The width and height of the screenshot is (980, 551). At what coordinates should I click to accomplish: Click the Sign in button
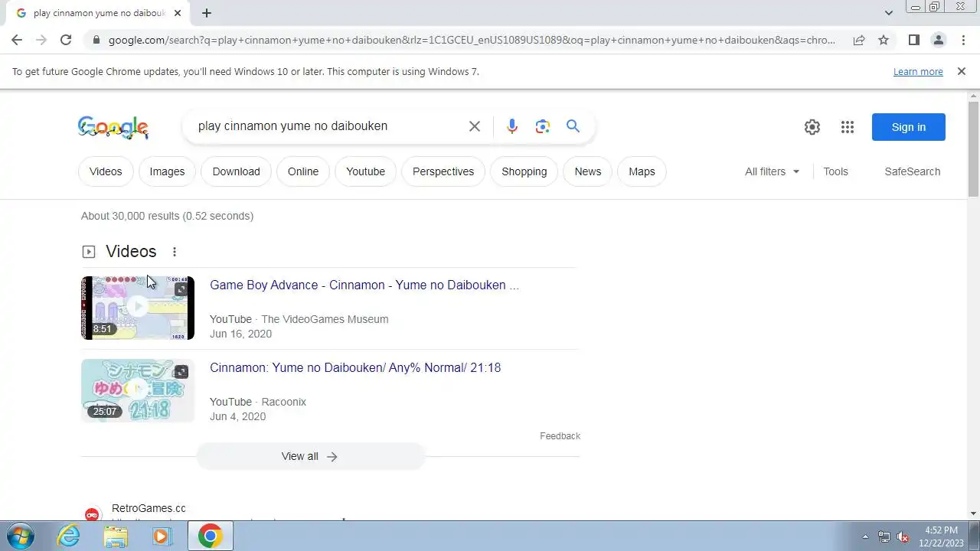tap(909, 127)
